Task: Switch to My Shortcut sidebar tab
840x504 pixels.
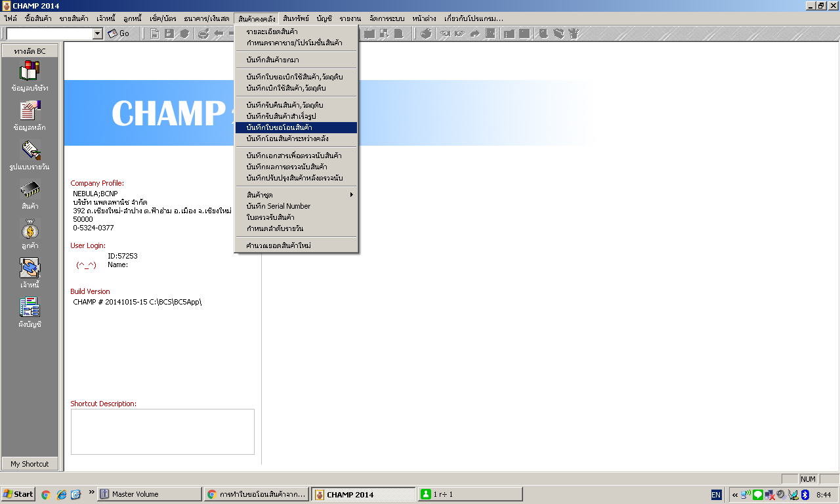Action: tap(30, 463)
